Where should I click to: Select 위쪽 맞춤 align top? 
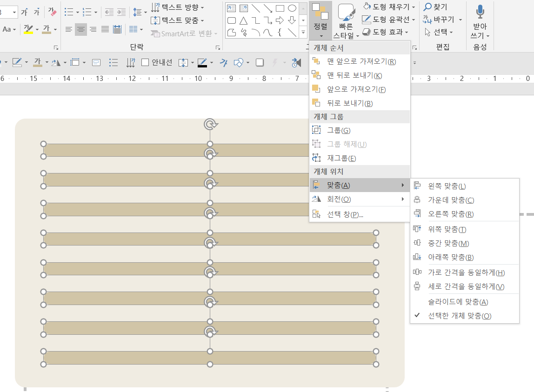[465, 230]
